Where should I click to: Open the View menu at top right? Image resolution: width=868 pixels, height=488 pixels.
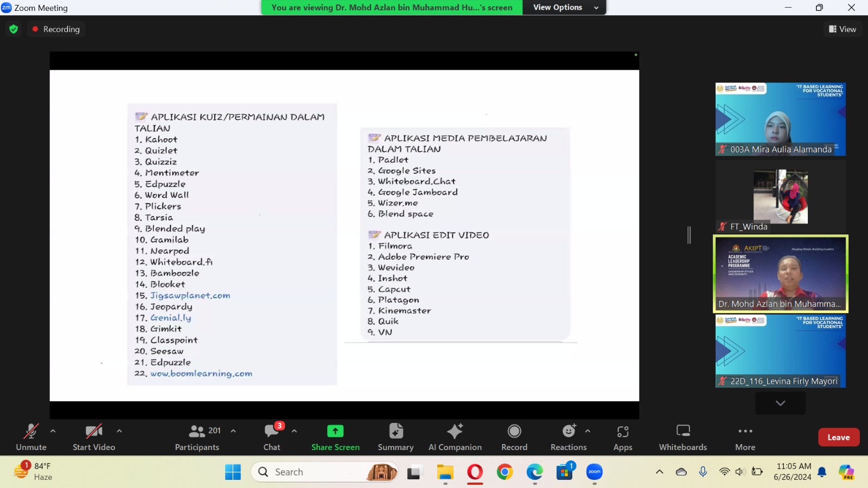843,29
